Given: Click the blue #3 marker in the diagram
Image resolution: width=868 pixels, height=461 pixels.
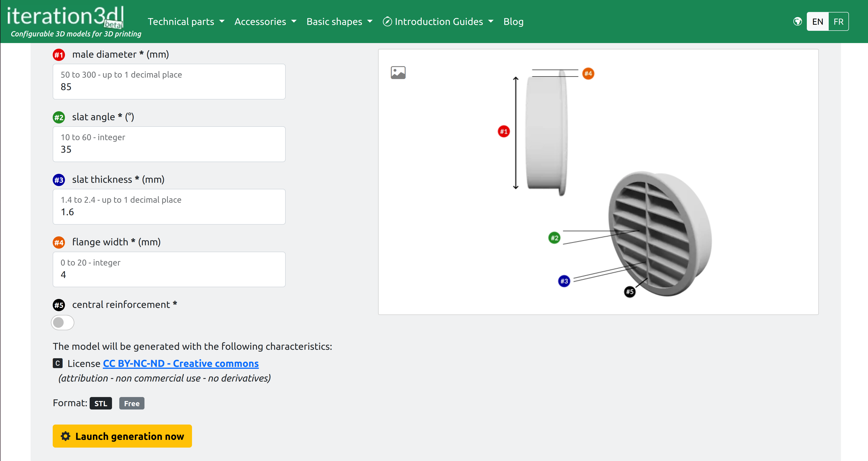Looking at the screenshot, I should (564, 281).
